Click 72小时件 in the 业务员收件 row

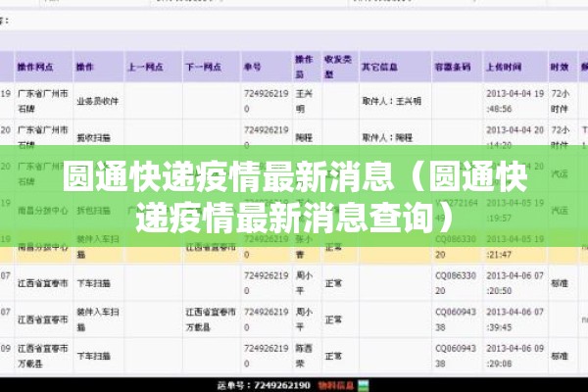(561, 101)
